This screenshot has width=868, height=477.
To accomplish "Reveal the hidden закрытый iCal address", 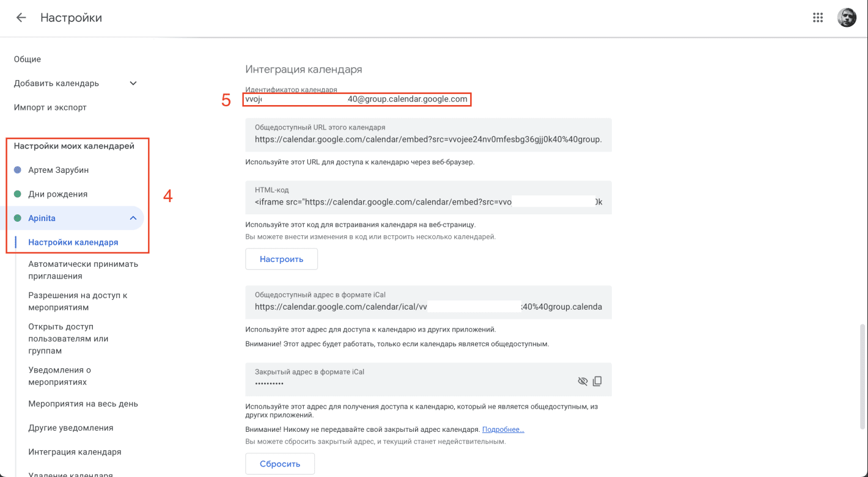I will point(582,380).
